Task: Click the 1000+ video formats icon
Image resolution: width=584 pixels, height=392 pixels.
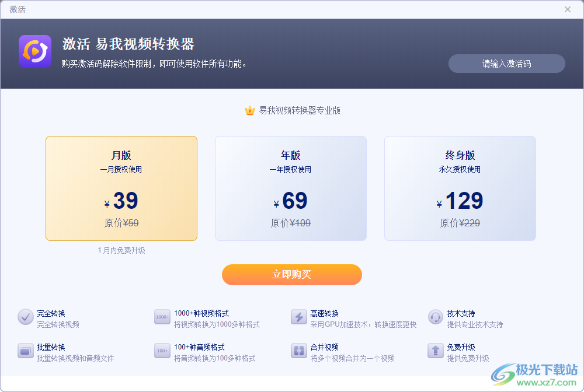Action: (162, 317)
